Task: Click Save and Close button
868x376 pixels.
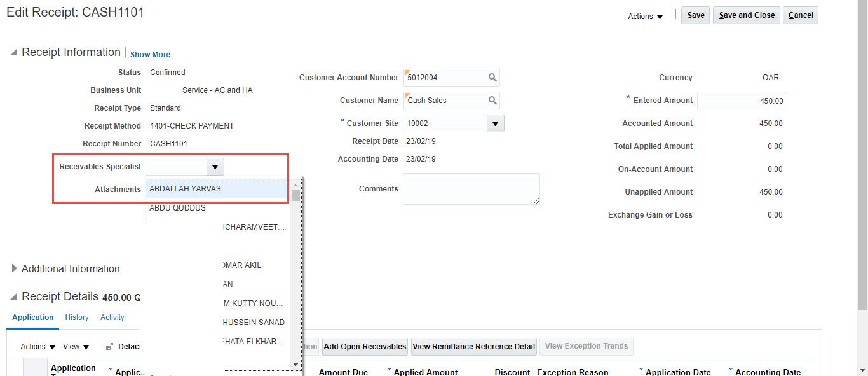Action: point(747,15)
